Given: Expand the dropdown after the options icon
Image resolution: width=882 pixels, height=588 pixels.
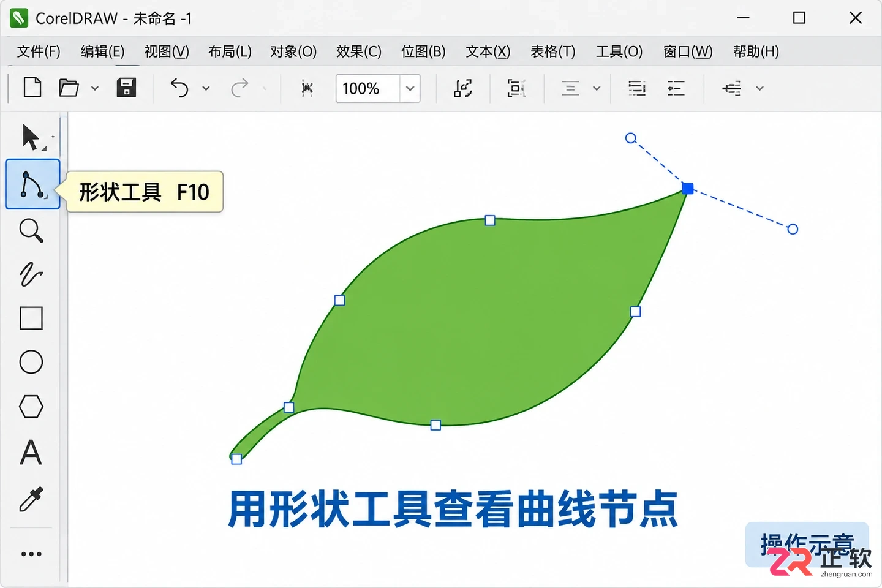Looking at the screenshot, I should tap(759, 88).
